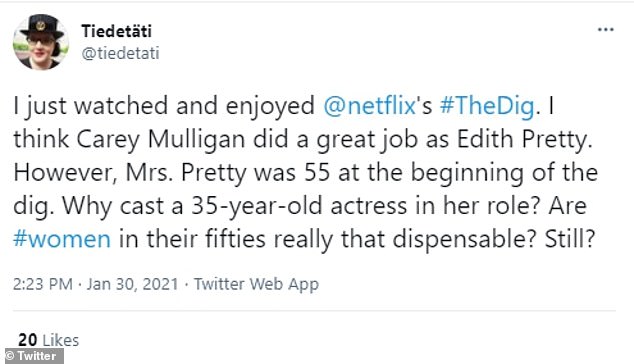The height and width of the screenshot is (364, 634).
Task: Open the Twitter Web App source link
Action: pyautogui.click(x=256, y=284)
